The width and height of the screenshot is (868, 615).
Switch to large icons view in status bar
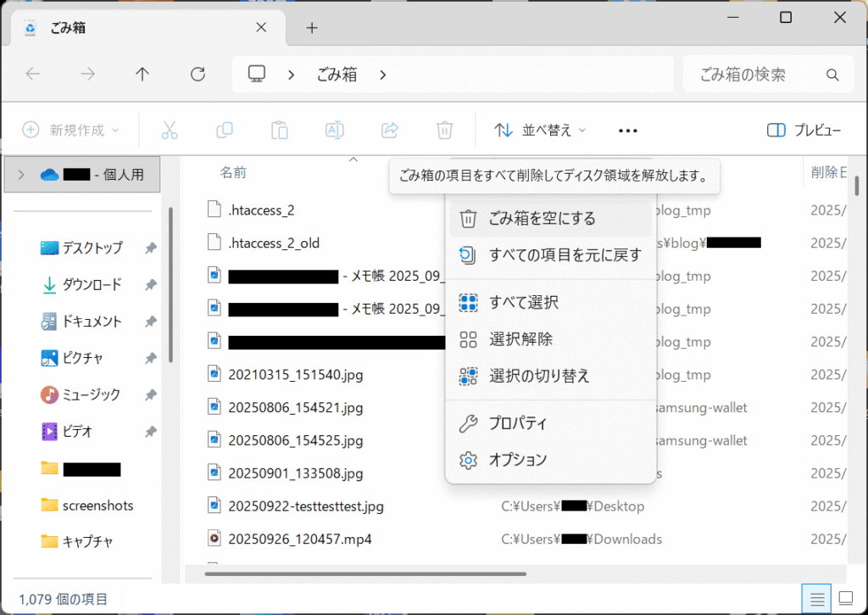tap(845, 598)
